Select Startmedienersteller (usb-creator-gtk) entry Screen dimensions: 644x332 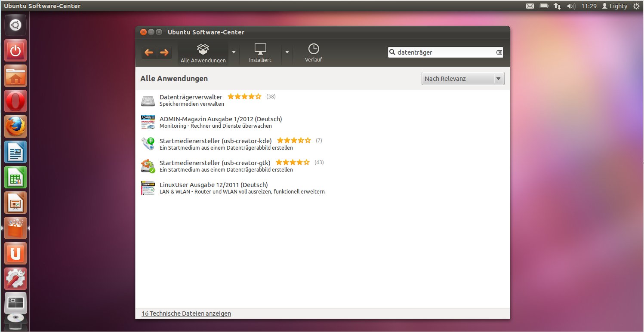point(215,163)
